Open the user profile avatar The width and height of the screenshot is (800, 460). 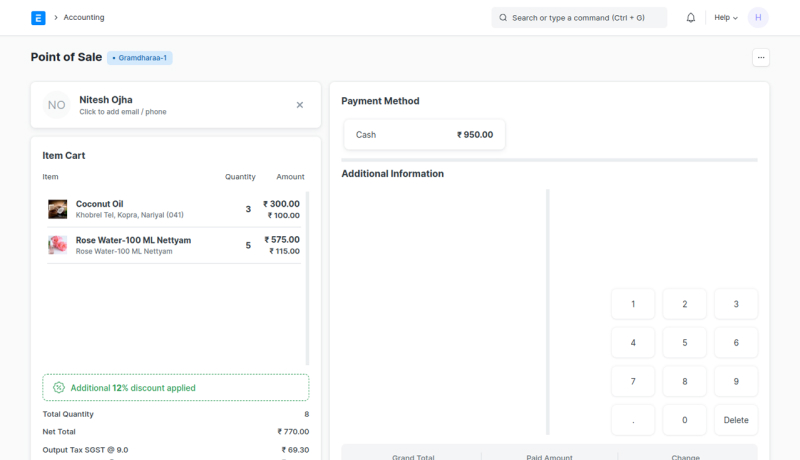[758, 17]
